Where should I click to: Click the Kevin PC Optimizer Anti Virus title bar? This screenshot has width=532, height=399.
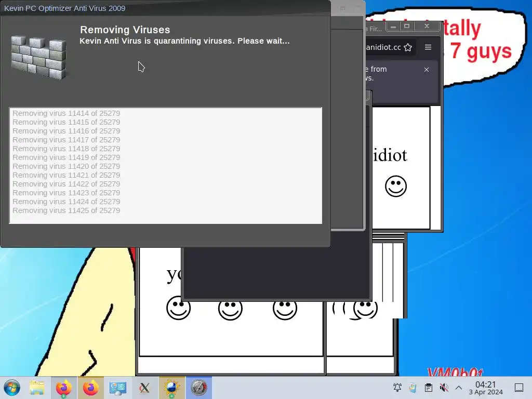(166, 8)
